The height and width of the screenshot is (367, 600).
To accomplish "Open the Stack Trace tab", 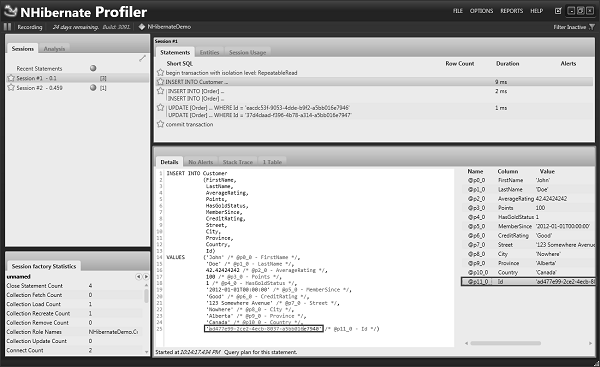I will 238,162.
